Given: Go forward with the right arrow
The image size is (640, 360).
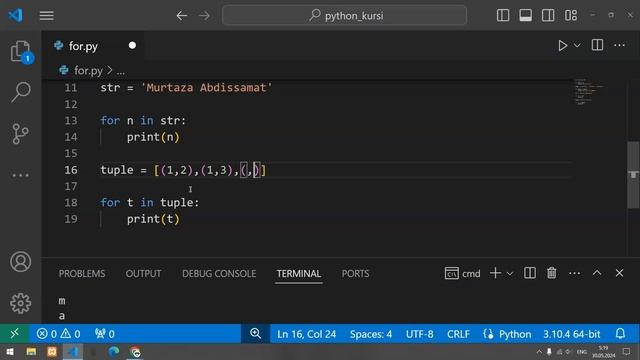Looking at the screenshot, I should [x=204, y=16].
